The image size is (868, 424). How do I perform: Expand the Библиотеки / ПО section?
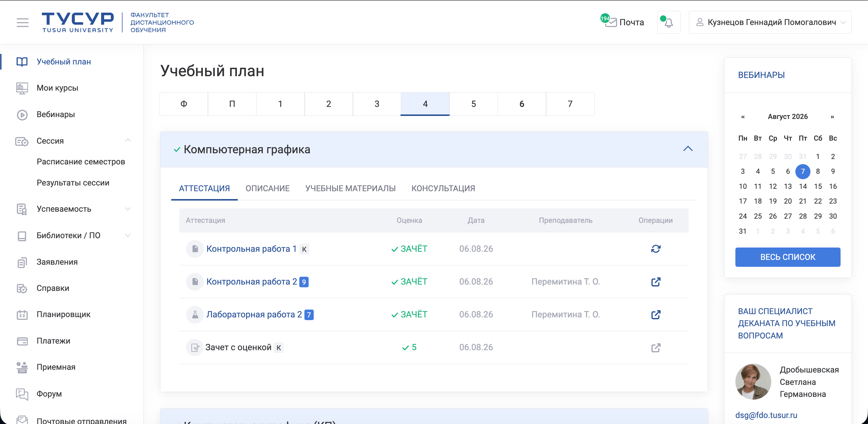(x=128, y=235)
